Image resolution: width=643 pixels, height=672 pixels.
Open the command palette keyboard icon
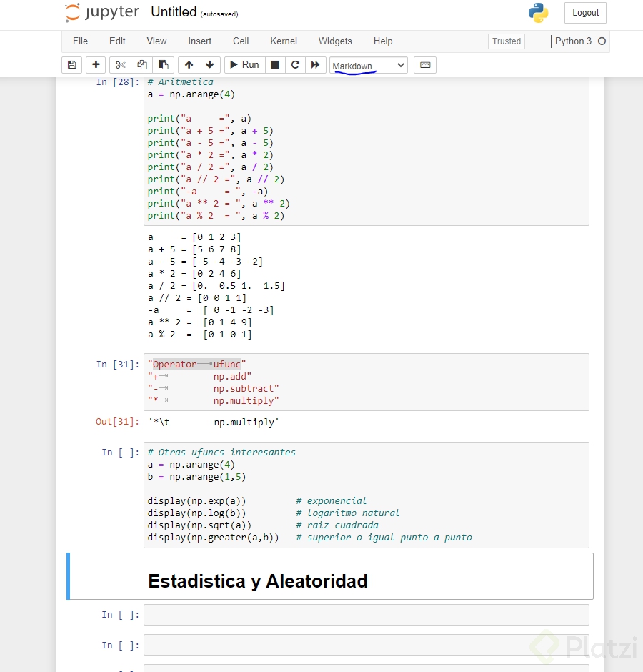424,64
